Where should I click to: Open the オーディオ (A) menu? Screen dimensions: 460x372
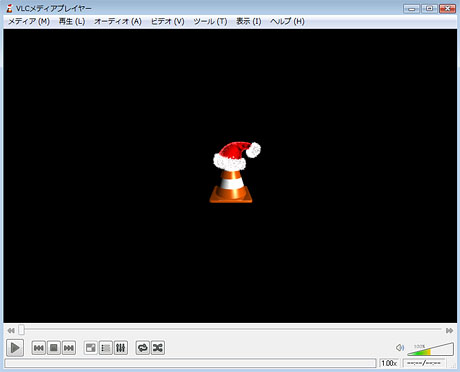pyautogui.click(x=118, y=22)
